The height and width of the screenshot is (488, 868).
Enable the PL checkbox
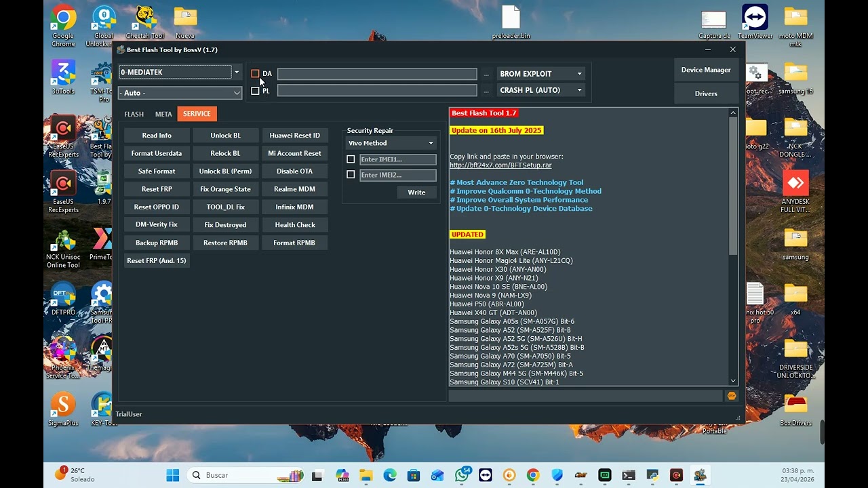coord(255,91)
